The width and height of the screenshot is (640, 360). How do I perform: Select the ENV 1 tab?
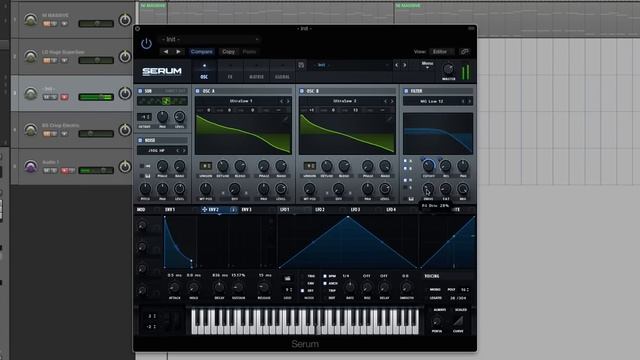170,209
